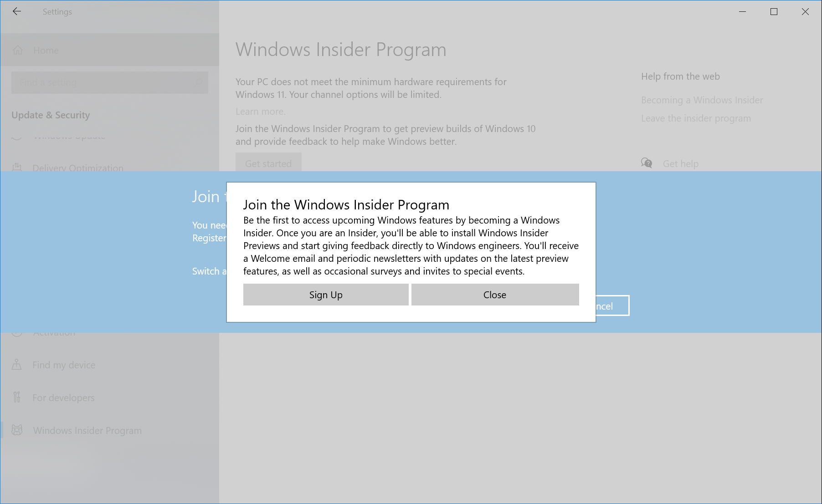Image resolution: width=822 pixels, height=504 pixels.
Task: Open the Learn more link
Action: 260,112
